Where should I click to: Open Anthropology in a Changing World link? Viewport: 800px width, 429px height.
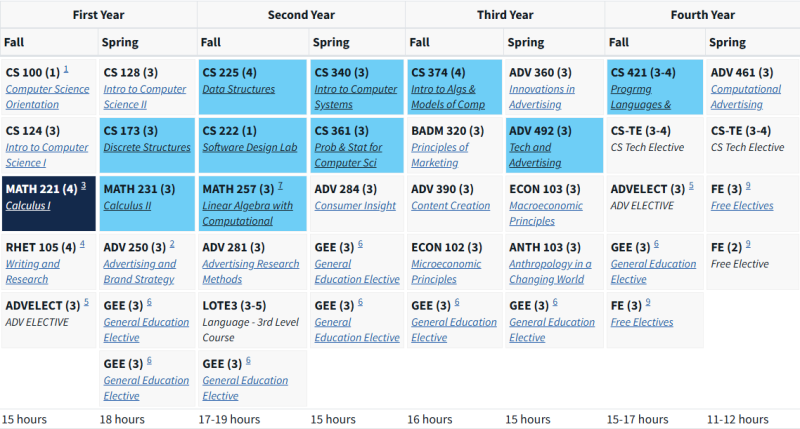[x=550, y=271]
